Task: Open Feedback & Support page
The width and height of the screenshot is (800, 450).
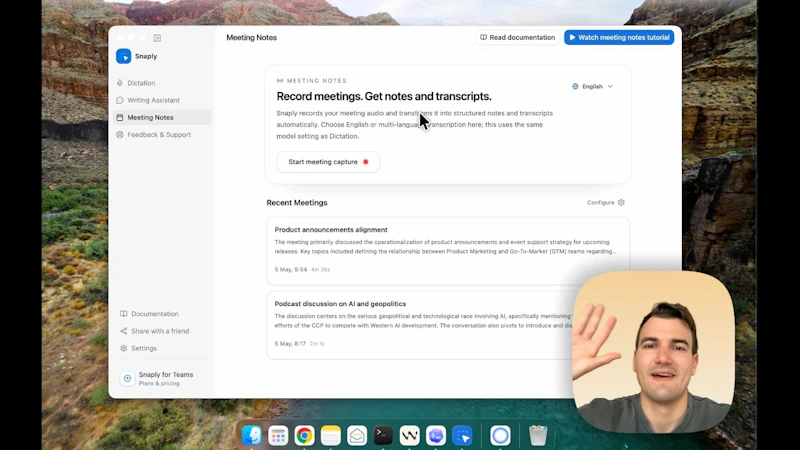Action: (x=162, y=135)
